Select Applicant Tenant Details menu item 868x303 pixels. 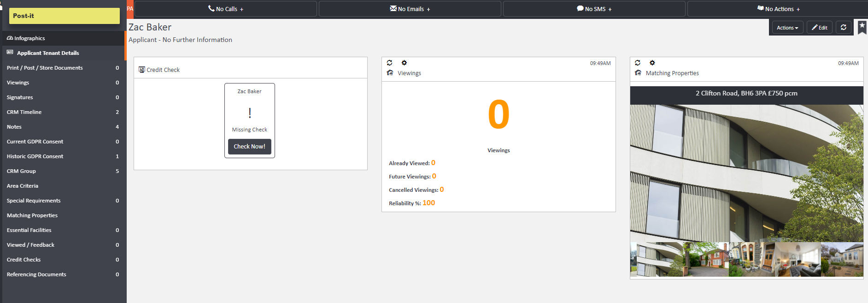pyautogui.click(x=48, y=53)
